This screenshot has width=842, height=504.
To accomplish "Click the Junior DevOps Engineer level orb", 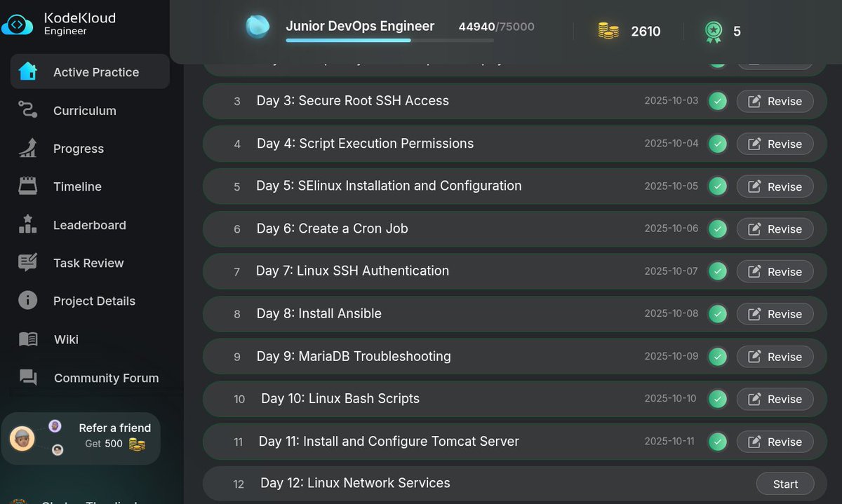I will (258, 27).
